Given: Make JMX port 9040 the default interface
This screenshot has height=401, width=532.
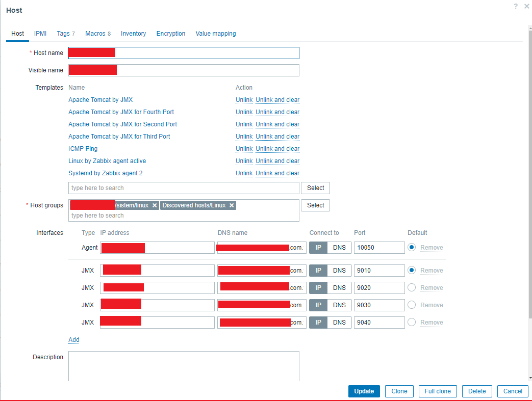Looking at the screenshot, I should pos(412,322).
